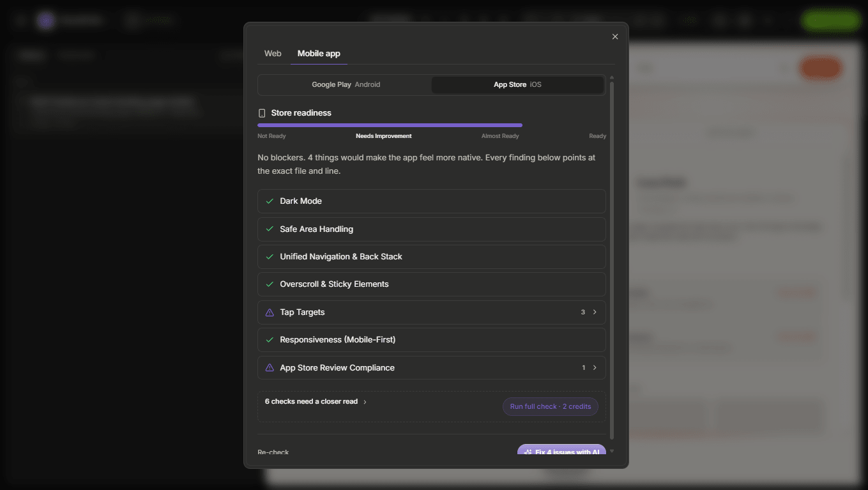Click the Overscroll & Sticky Elements checkmark

pos(270,284)
